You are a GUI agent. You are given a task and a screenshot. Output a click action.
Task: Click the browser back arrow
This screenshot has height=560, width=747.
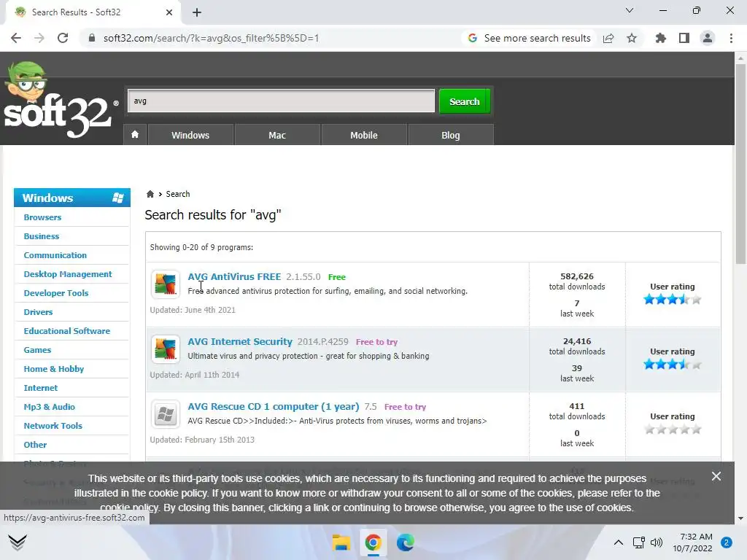point(16,38)
